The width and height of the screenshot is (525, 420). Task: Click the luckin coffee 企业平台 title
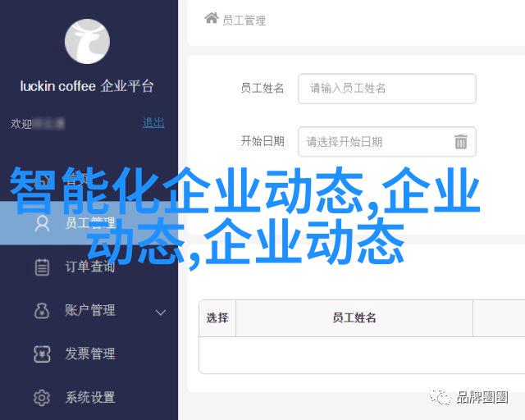point(87,86)
